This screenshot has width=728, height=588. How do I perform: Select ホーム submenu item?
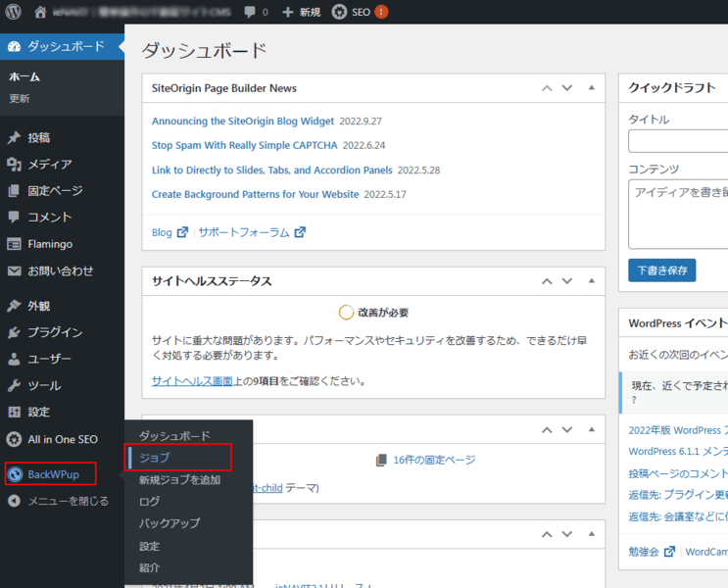[x=24, y=76]
